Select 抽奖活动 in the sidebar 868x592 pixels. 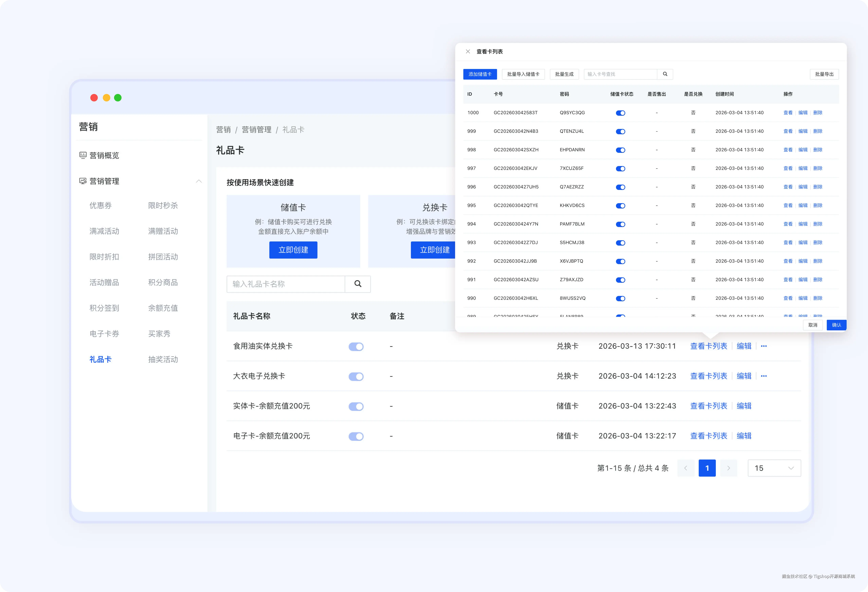(163, 359)
